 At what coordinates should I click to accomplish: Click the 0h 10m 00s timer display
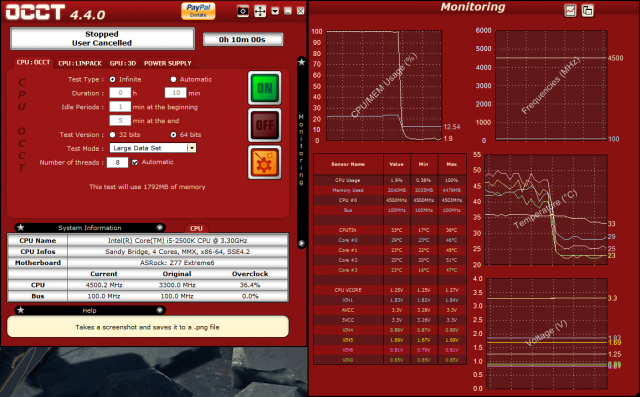pyautogui.click(x=242, y=40)
